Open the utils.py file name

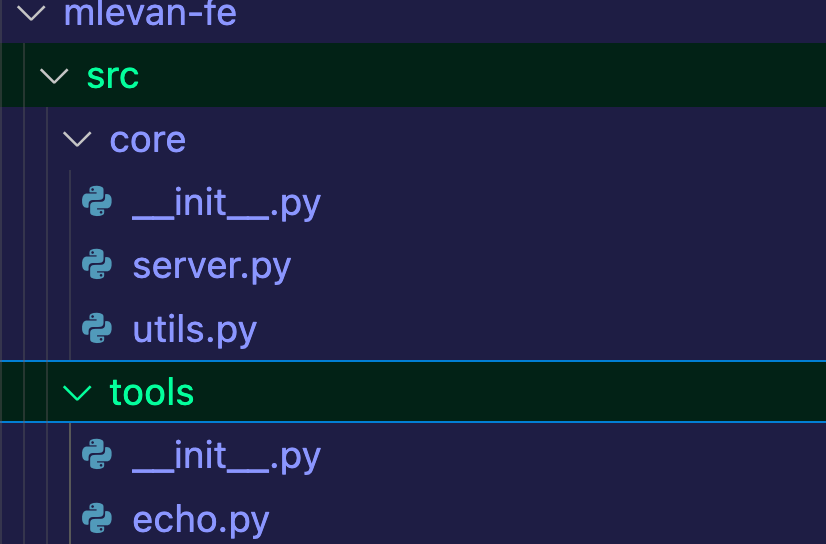[x=194, y=329]
